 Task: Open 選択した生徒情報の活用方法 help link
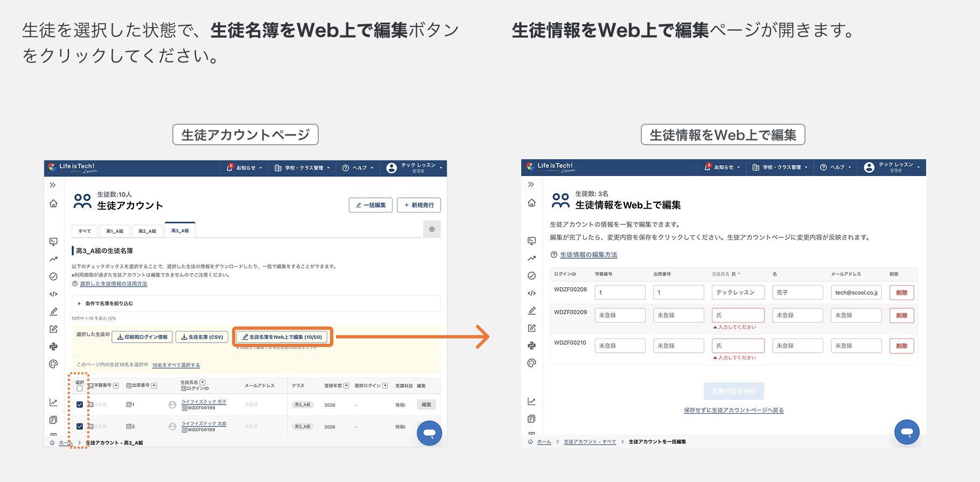point(114,284)
